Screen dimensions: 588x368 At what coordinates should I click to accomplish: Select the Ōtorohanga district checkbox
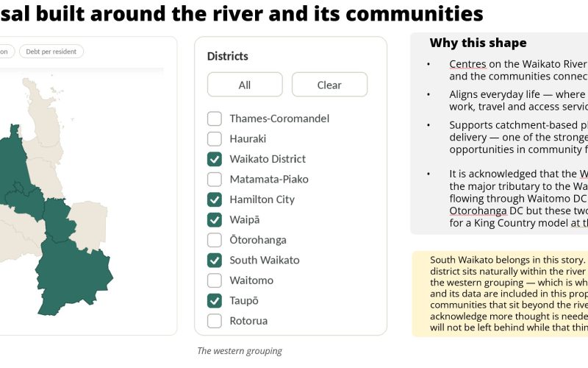tap(215, 241)
